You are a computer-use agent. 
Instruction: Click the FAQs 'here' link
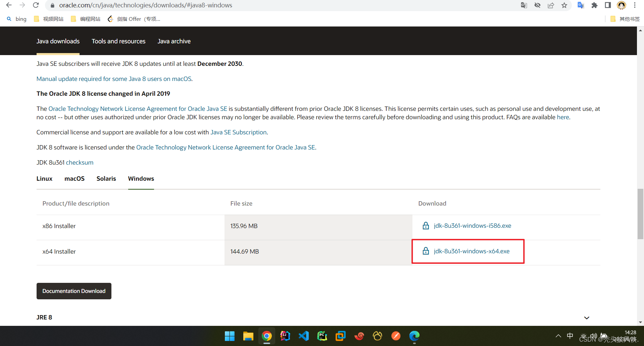[563, 117]
